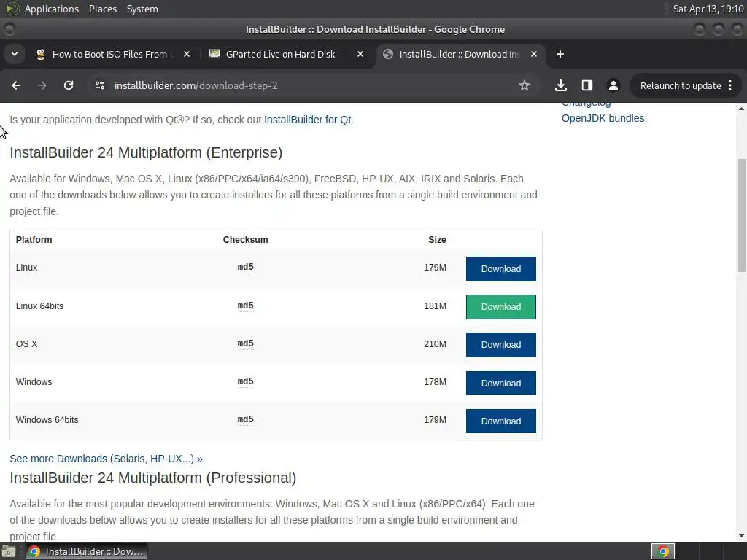Screen dimensions: 747x560
Task: Click the forward navigation arrow
Action: click(x=42, y=85)
